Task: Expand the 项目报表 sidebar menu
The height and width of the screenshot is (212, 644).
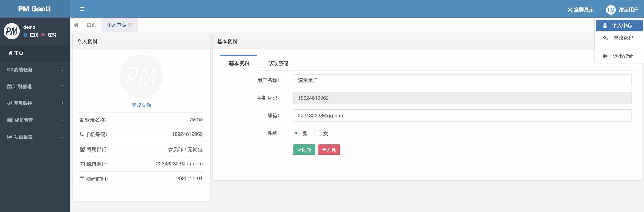Action: pos(35,137)
